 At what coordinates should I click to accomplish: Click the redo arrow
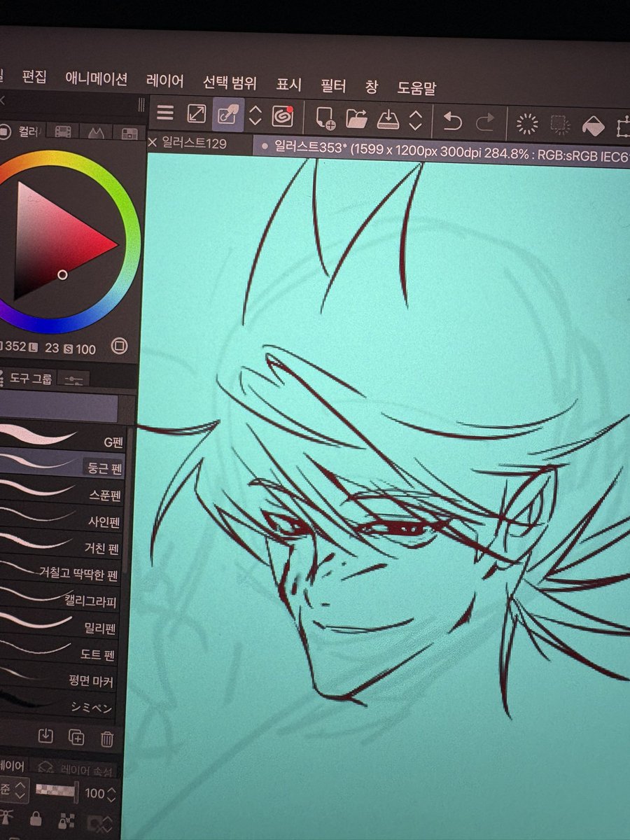tap(484, 122)
